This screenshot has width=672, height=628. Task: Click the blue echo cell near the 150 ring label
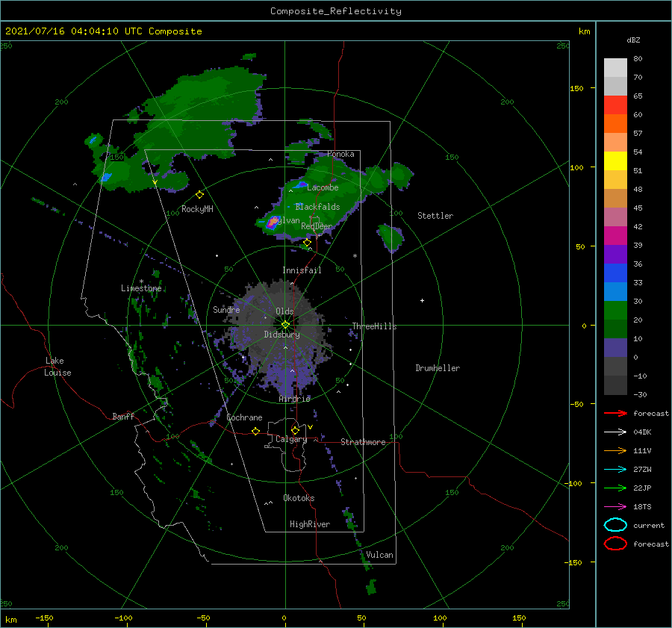(x=105, y=177)
